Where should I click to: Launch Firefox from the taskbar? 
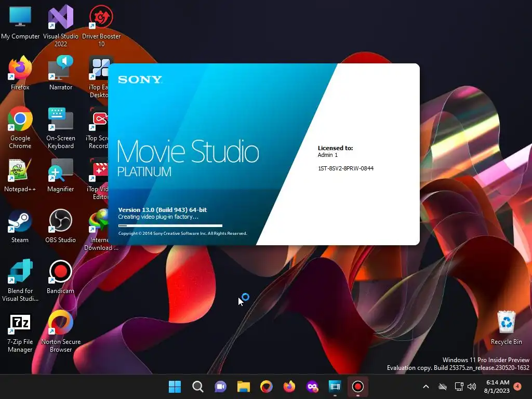pos(289,387)
